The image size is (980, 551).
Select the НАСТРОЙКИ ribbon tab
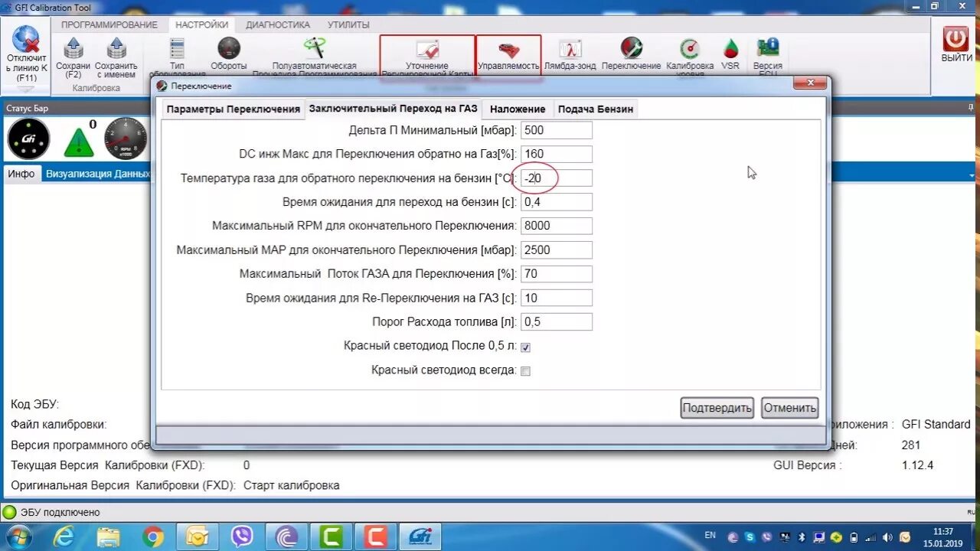point(201,24)
